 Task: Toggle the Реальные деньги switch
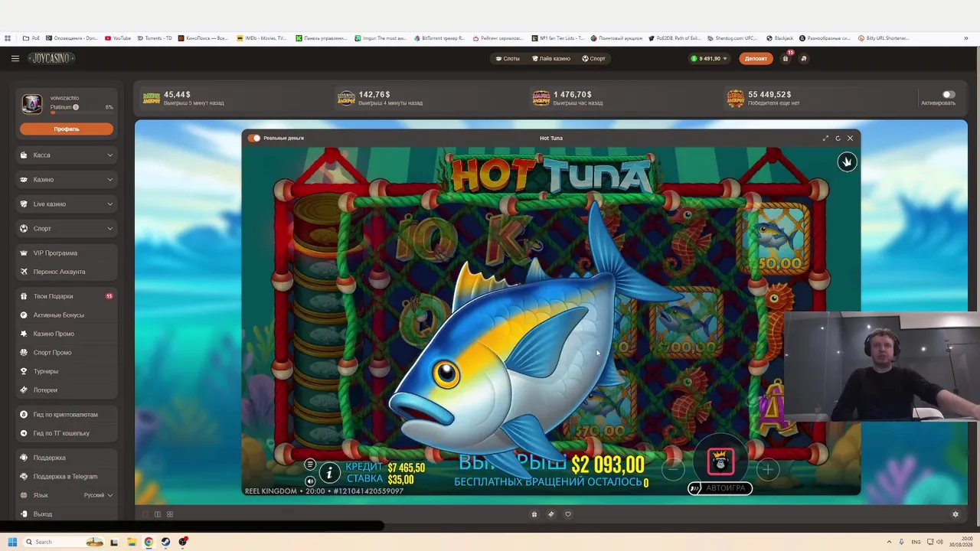(x=254, y=138)
